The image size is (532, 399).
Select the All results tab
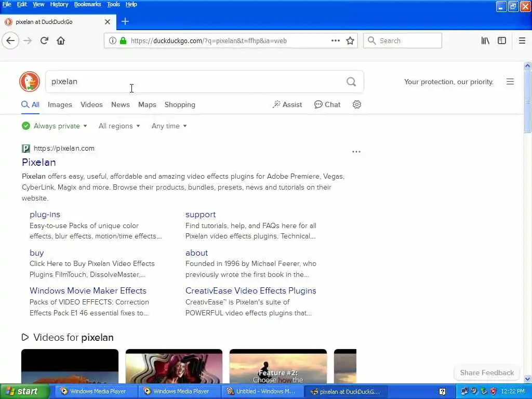(x=31, y=104)
